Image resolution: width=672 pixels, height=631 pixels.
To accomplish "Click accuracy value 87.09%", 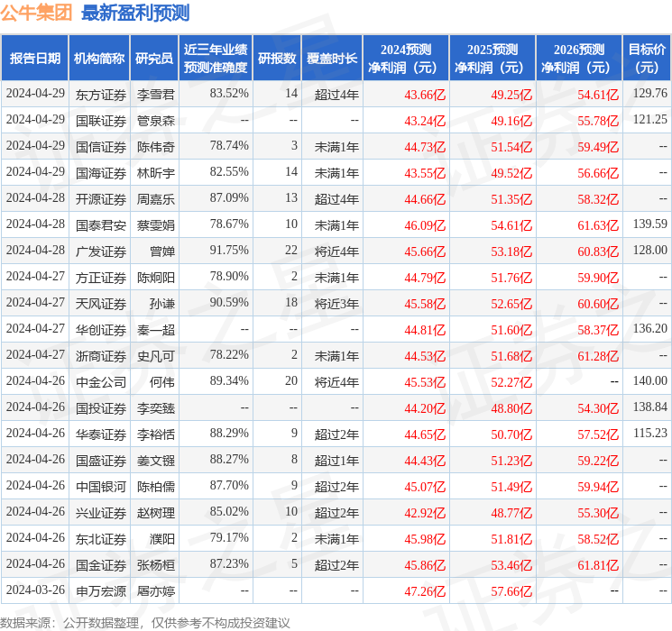I will coord(229,197).
